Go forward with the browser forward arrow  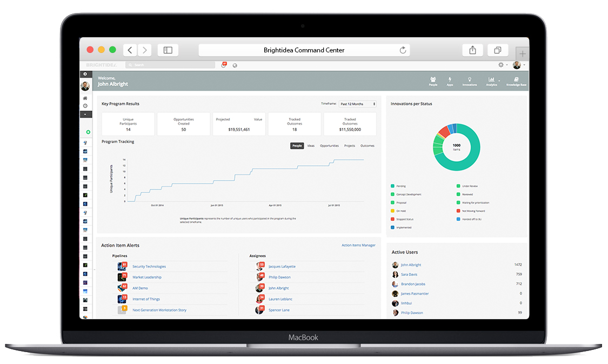[145, 50]
